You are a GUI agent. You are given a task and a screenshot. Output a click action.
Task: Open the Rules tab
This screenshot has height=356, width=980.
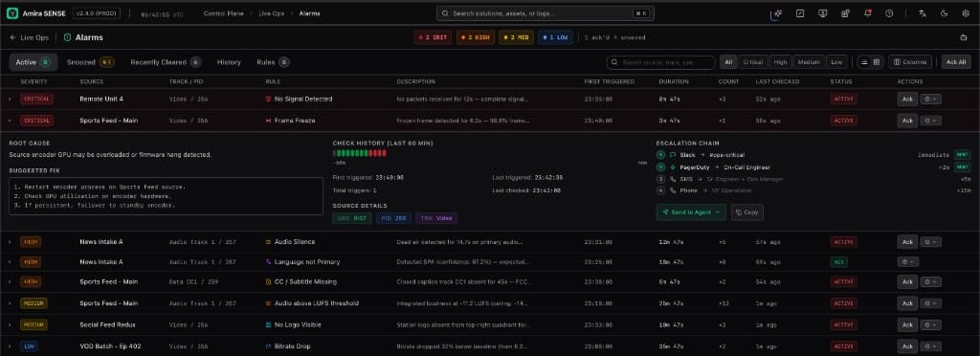click(x=273, y=62)
